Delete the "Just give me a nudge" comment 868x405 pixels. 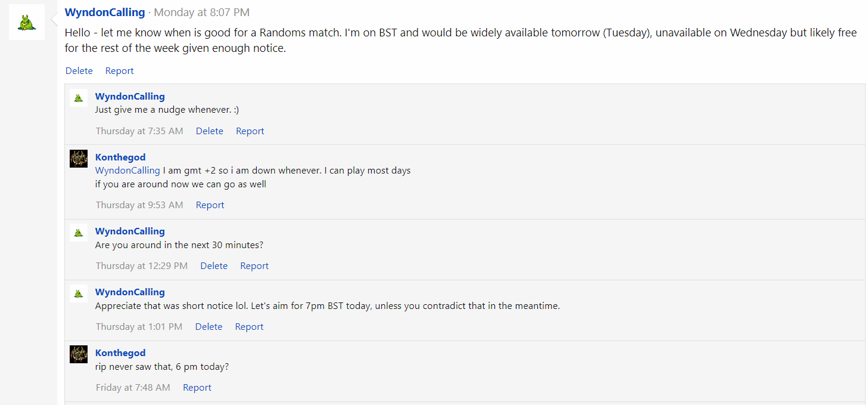pyautogui.click(x=210, y=131)
